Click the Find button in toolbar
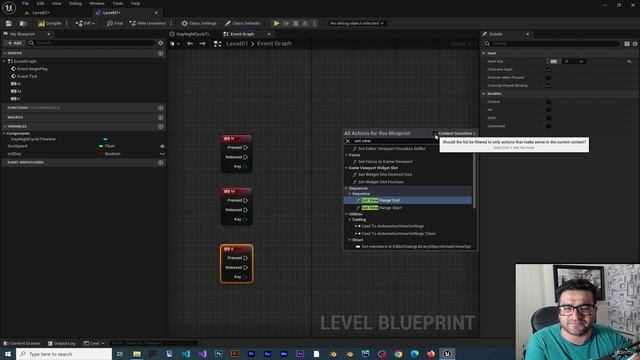The image size is (640, 360). click(x=115, y=23)
